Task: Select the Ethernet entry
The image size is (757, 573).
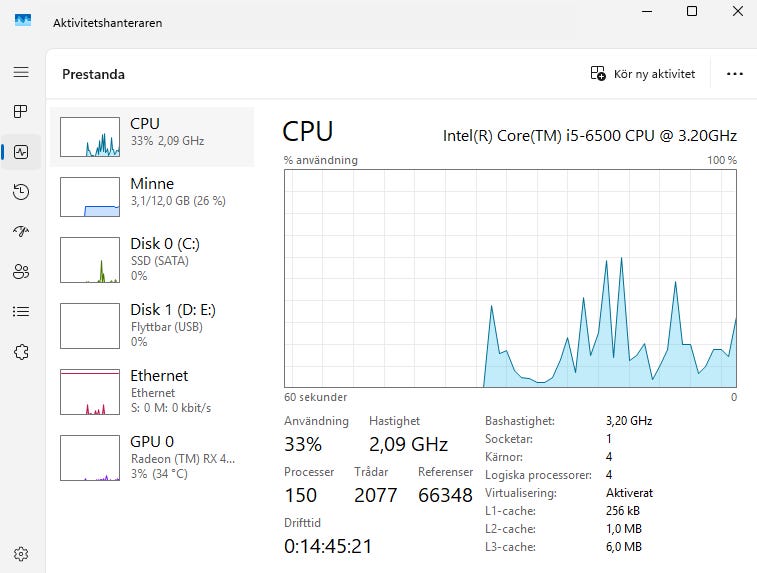Action: [152, 391]
